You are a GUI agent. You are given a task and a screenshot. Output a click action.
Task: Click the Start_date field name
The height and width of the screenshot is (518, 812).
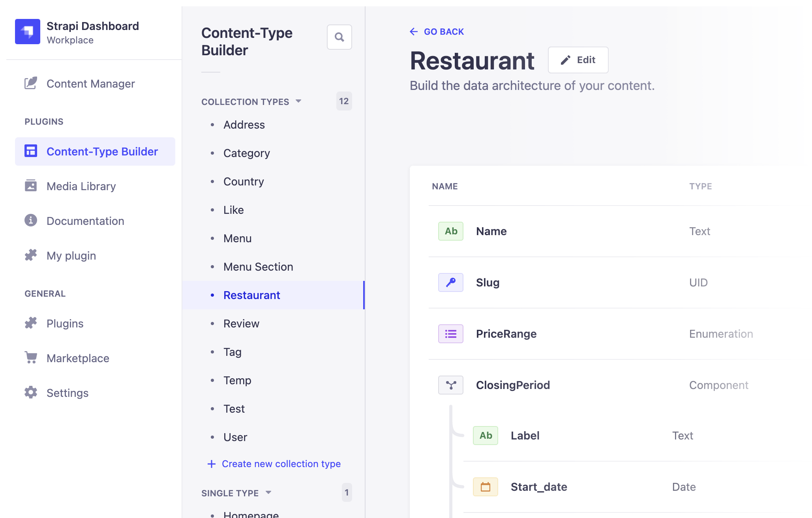pyautogui.click(x=539, y=487)
